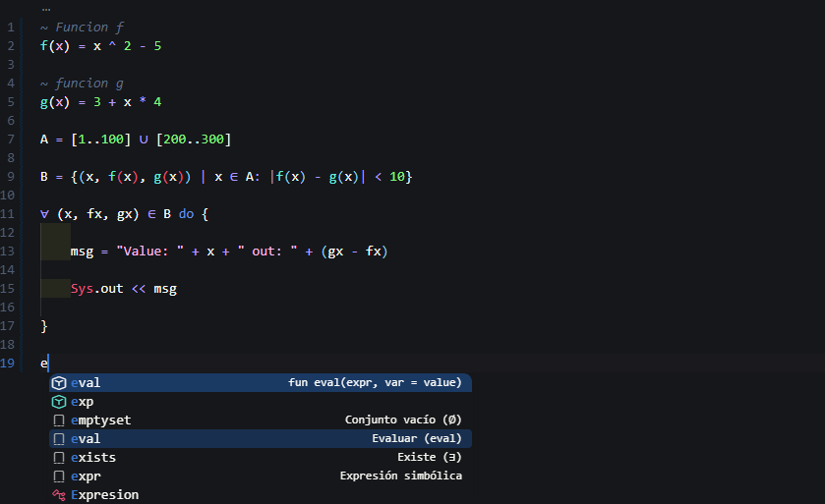Select the expr snippet suggestion
The width and height of the screenshot is (825, 504).
(x=261, y=476)
